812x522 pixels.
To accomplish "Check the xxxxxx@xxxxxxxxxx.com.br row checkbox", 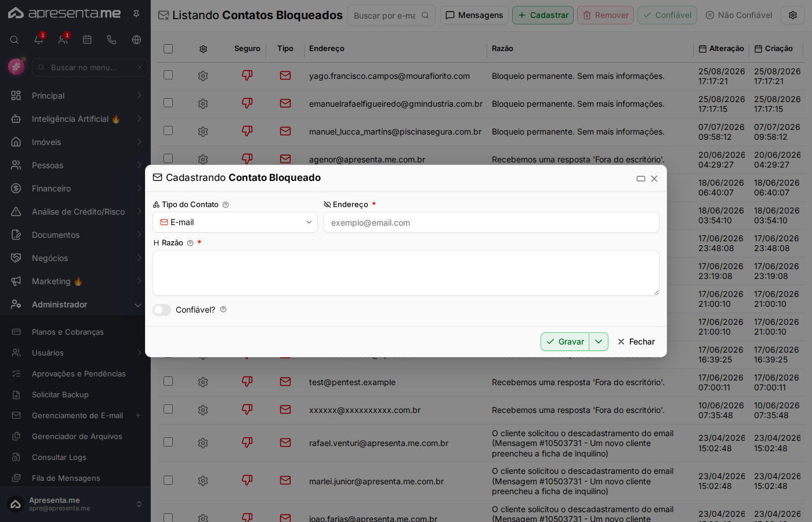I will [168, 409].
